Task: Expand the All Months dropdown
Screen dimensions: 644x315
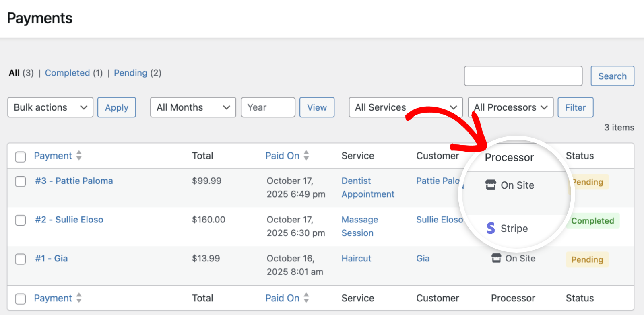Action: (193, 107)
